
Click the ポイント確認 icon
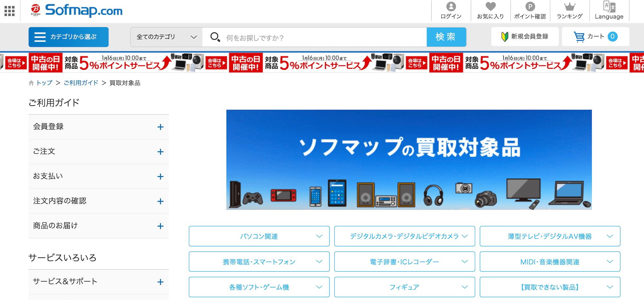point(530,6)
